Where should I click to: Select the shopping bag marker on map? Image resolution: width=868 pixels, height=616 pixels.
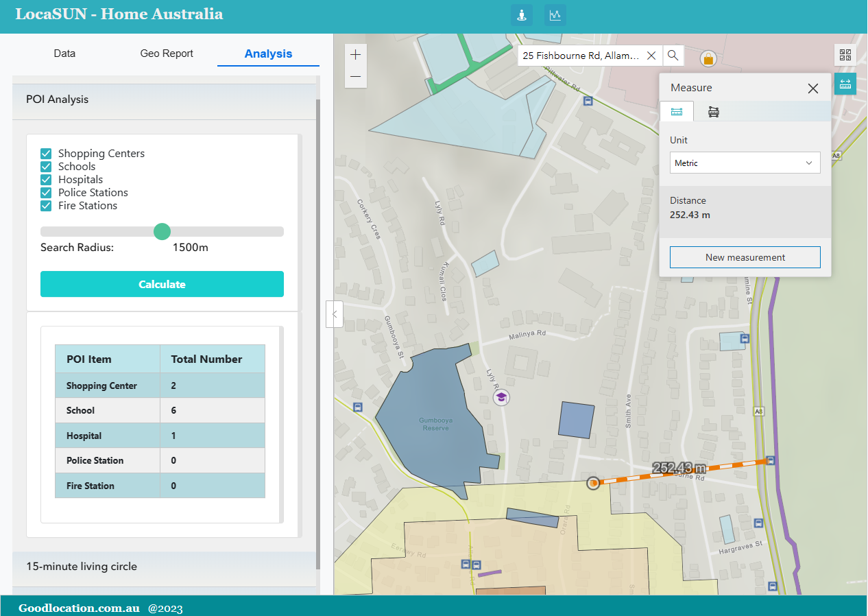pos(708,59)
